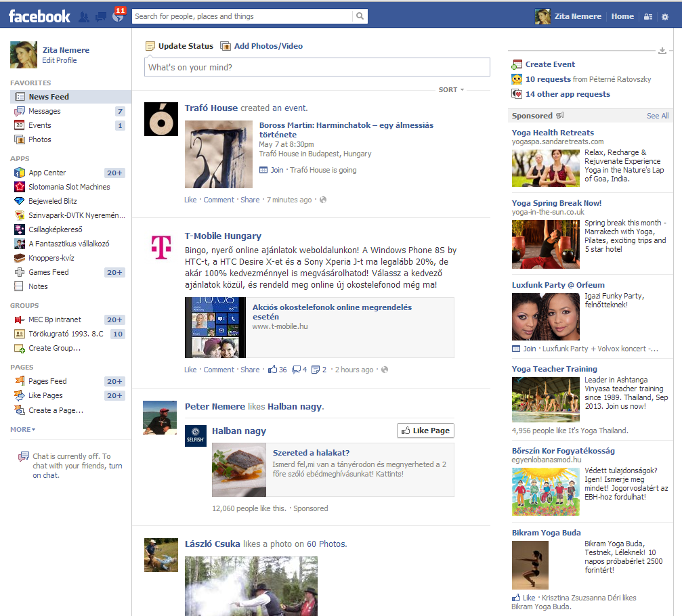Click Trafó House page logo
Image resolution: width=682 pixels, height=616 pixels.
pyautogui.click(x=161, y=119)
